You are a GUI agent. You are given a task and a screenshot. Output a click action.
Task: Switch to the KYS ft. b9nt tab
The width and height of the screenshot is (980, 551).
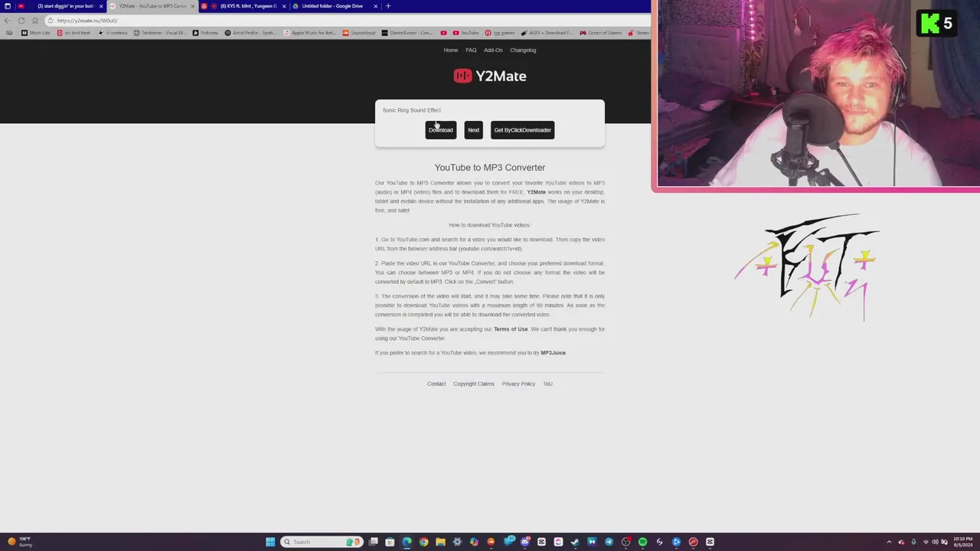click(243, 6)
